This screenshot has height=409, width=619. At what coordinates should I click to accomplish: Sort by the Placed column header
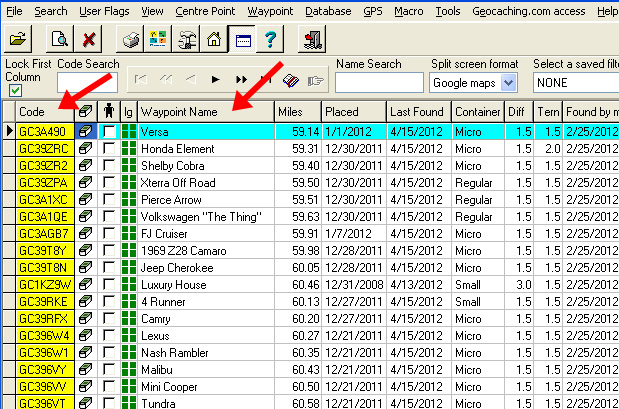(354, 112)
